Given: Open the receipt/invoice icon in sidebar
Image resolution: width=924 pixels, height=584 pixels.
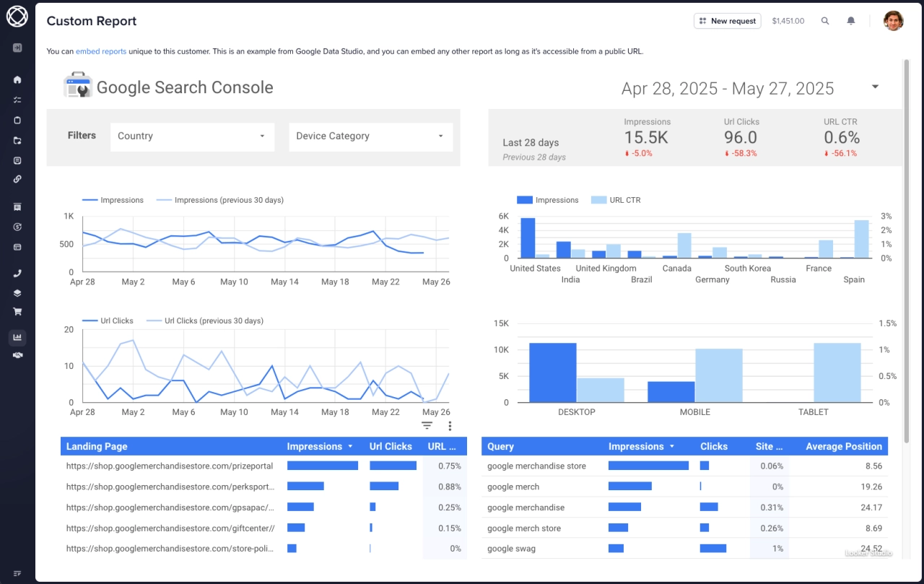Looking at the screenshot, I should pos(17,206).
